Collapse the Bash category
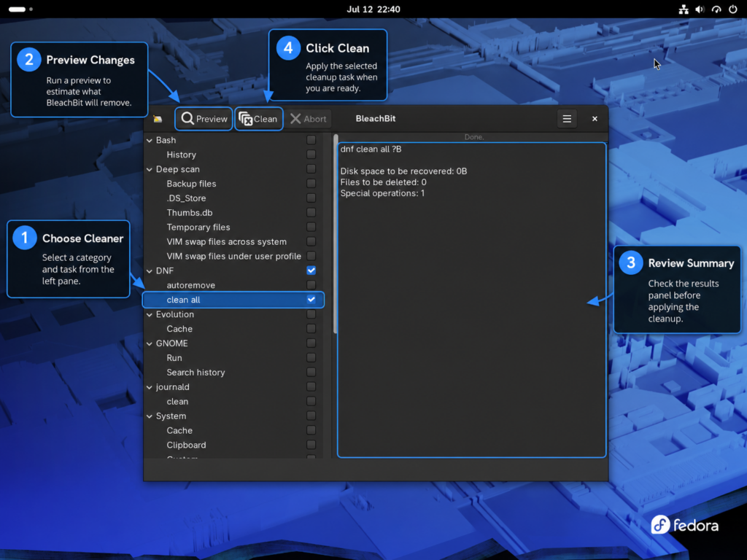The width and height of the screenshot is (747, 560). click(150, 141)
